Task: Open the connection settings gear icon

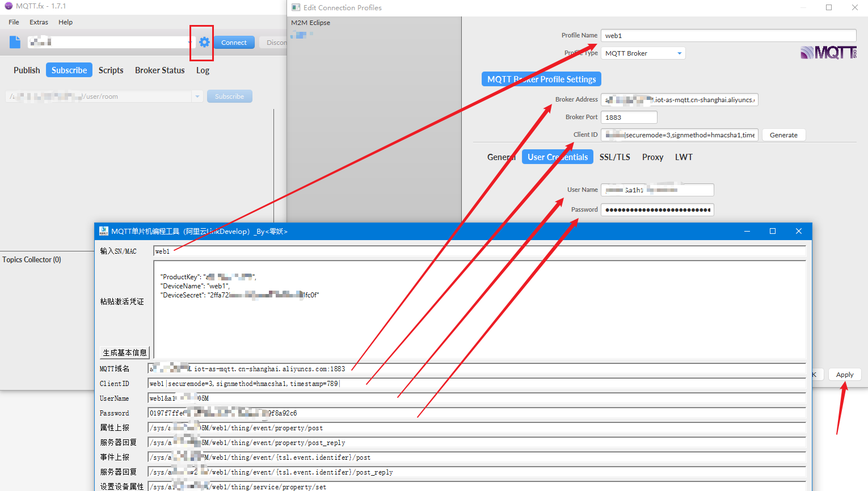Action: pos(204,42)
